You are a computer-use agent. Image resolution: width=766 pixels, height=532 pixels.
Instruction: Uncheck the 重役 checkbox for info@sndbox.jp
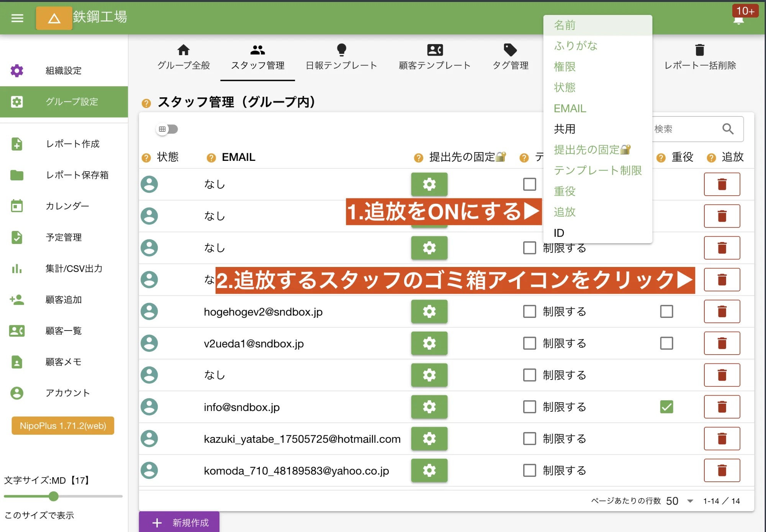(x=666, y=407)
